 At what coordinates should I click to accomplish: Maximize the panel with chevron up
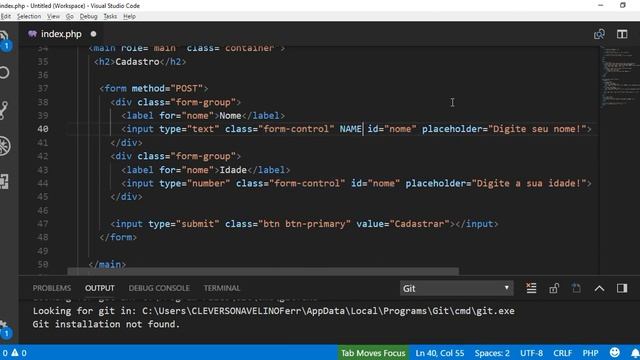[x=599, y=289]
